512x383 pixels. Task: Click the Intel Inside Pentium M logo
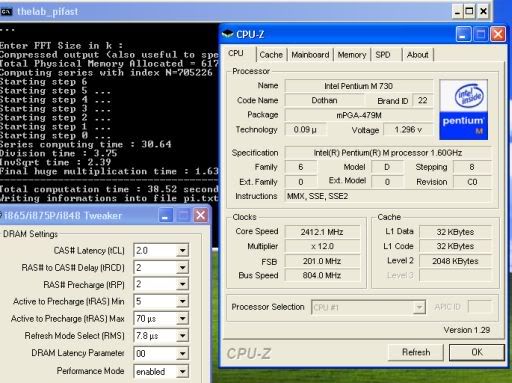click(463, 109)
